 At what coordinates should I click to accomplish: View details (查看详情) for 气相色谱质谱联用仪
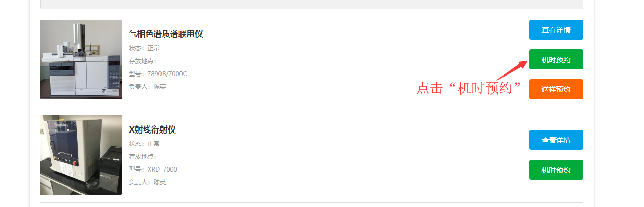click(556, 30)
